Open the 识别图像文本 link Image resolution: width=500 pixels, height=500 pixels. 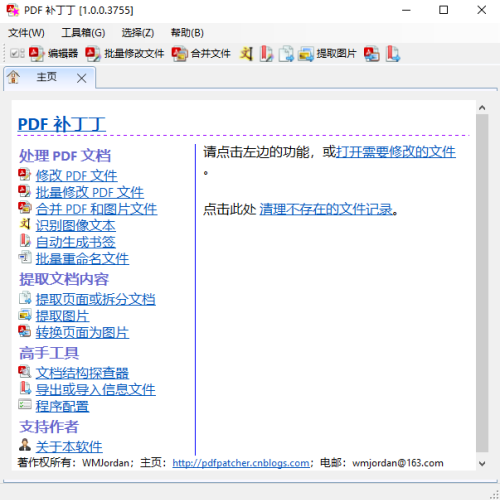[x=76, y=226]
